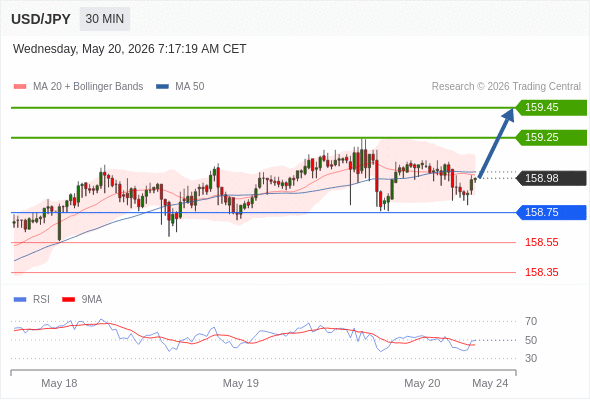Viewport: 590px width, 400px height.
Task: Click the May 24 date axis label
Action: pyautogui.click(x=490, y=383)
